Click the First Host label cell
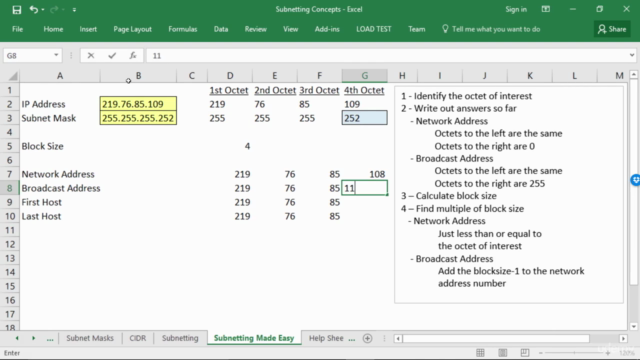Image resolution: width=640 pixels, height=360 pixels. 60,202
